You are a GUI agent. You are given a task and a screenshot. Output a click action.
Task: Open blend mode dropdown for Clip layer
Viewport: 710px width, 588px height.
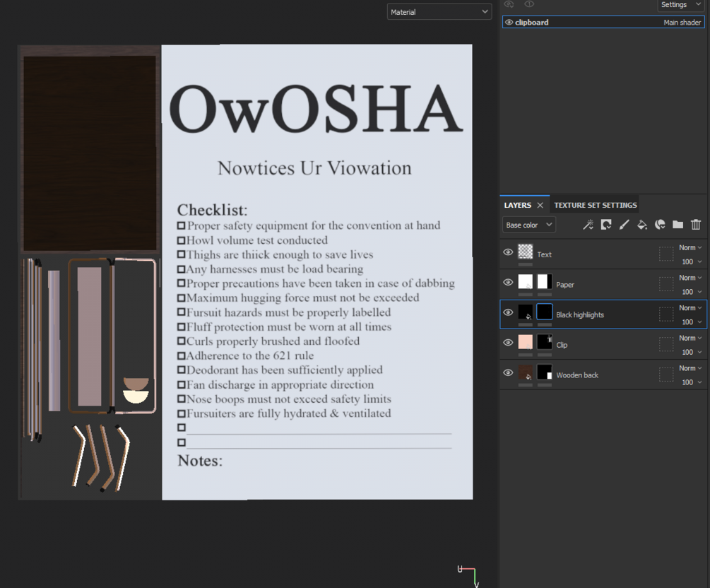[690, 338]
